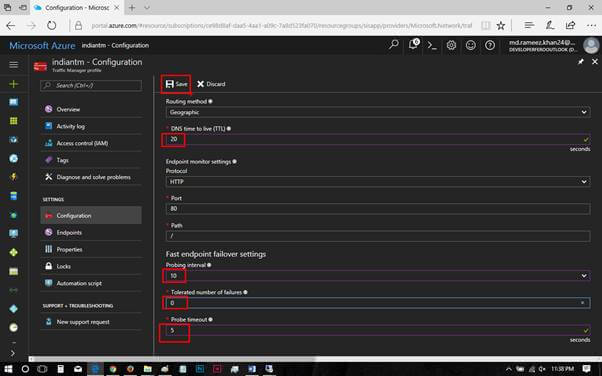Expand the Azure sidebar chevron at bottom
The height and width of the screenshot is (376, 602).
[13, 353]
